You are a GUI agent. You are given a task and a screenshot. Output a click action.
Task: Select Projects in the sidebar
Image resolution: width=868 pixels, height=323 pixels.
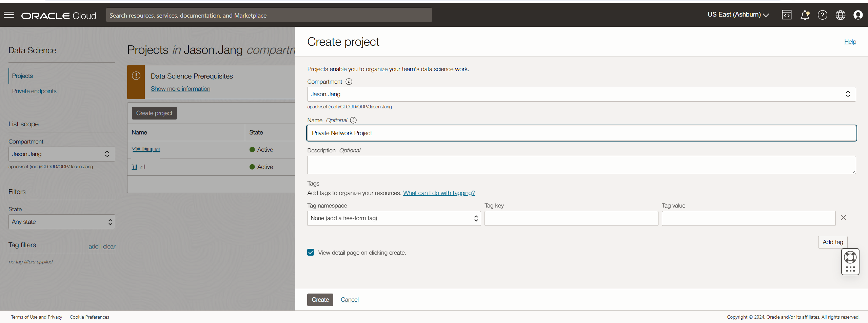[x=22, y=76]
